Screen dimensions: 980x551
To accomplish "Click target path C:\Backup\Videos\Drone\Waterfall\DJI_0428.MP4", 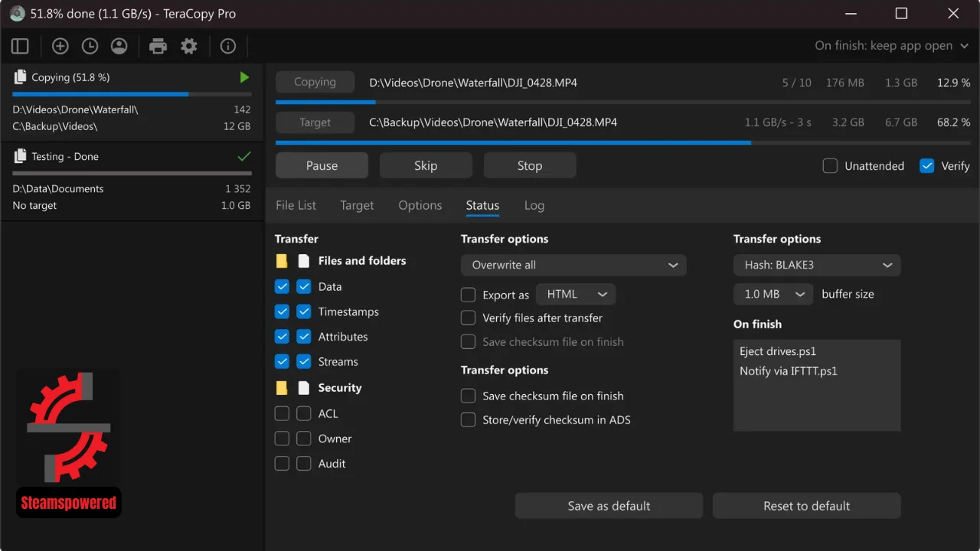I will (x=493, y=122).
